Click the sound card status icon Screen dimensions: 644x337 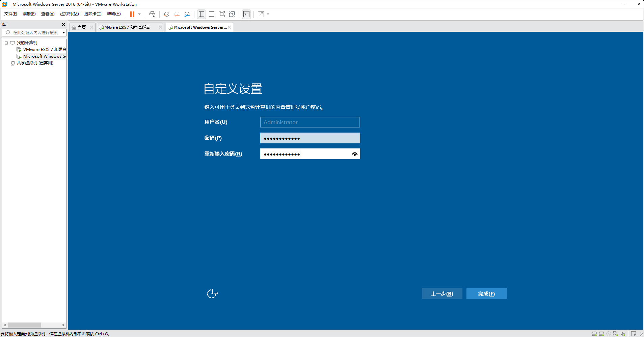[x=623, y=334]
